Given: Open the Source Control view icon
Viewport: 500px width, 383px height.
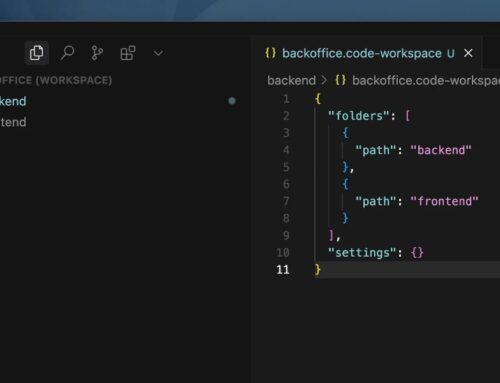Looking at the screenshot, I should [x=97, y=53].
